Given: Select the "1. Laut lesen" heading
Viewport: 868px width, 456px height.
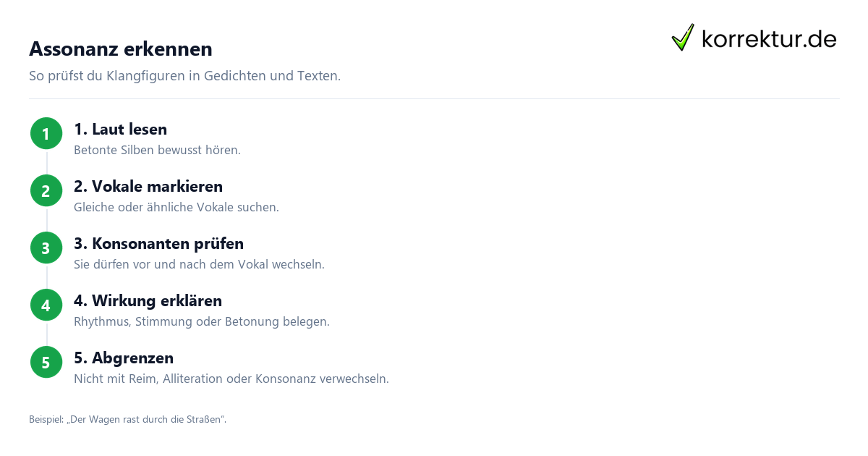Looking at the screenshot, I should [x=120, y=130].
